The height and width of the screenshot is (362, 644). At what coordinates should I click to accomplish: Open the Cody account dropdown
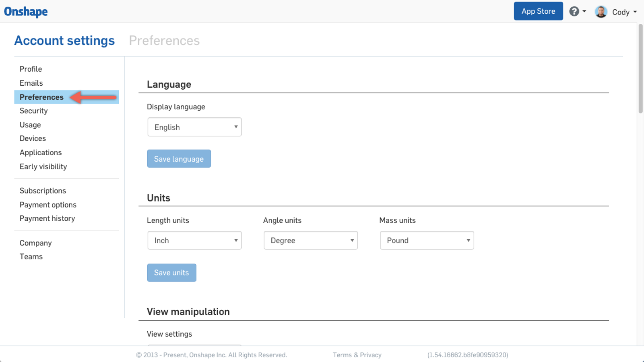(x=624, y=12)
